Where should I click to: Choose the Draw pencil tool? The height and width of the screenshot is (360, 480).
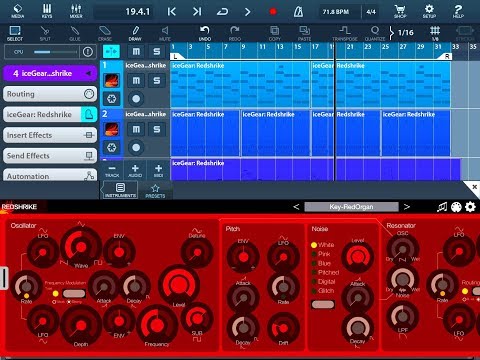(x=135, y=33)
